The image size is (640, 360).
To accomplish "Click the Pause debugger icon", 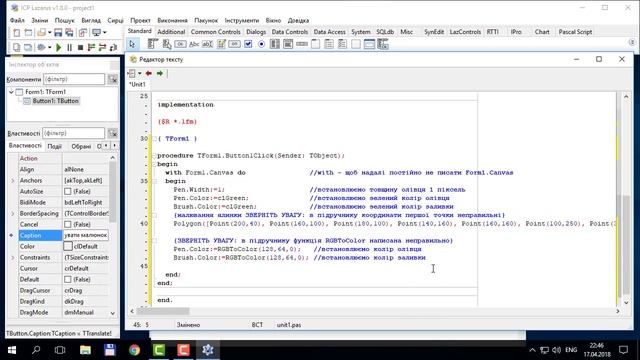I will point(69,47).
